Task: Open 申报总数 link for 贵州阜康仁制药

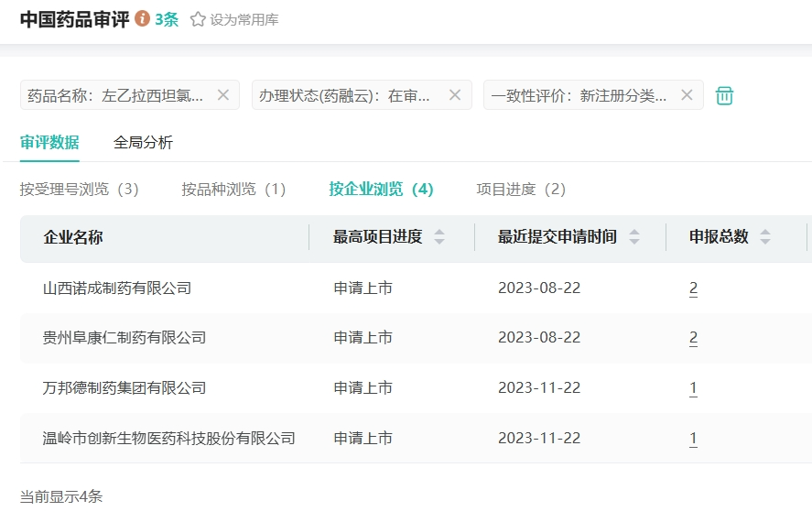Action: coord(693,338)
